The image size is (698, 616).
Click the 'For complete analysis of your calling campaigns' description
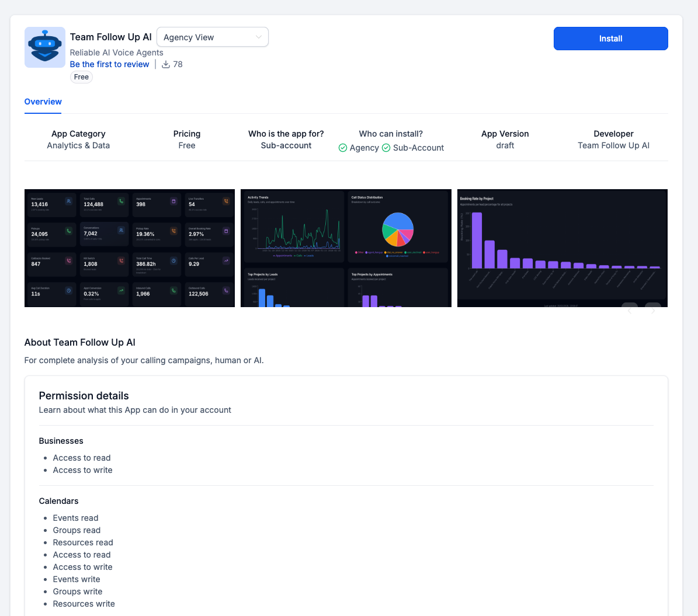[144, 360]
